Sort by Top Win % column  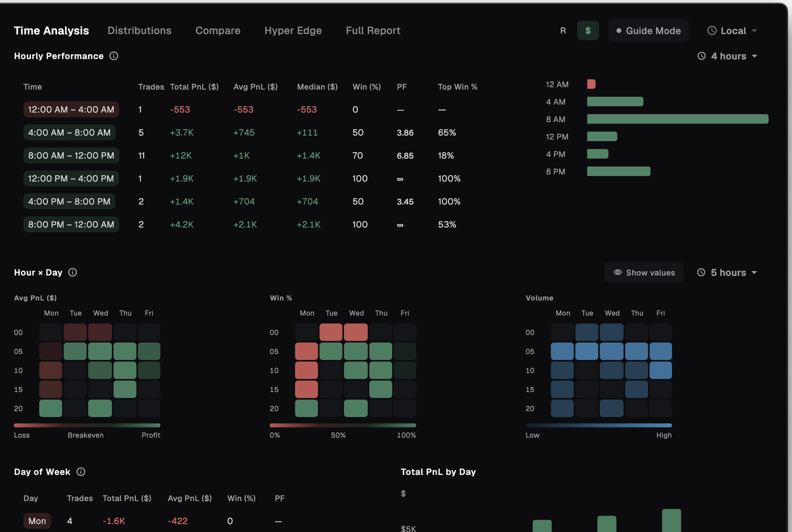point(457,87)
